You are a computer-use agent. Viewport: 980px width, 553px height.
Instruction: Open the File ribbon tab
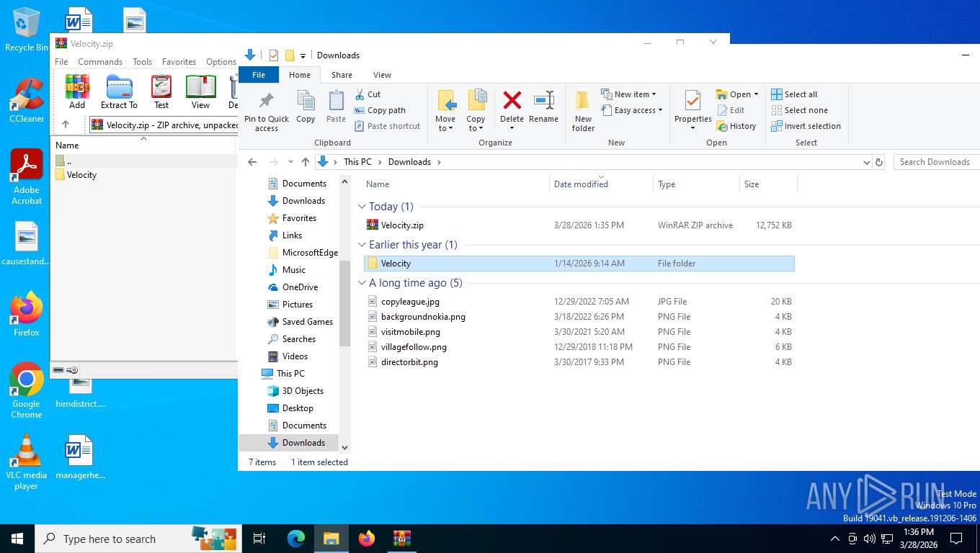[x=259, y=75]
